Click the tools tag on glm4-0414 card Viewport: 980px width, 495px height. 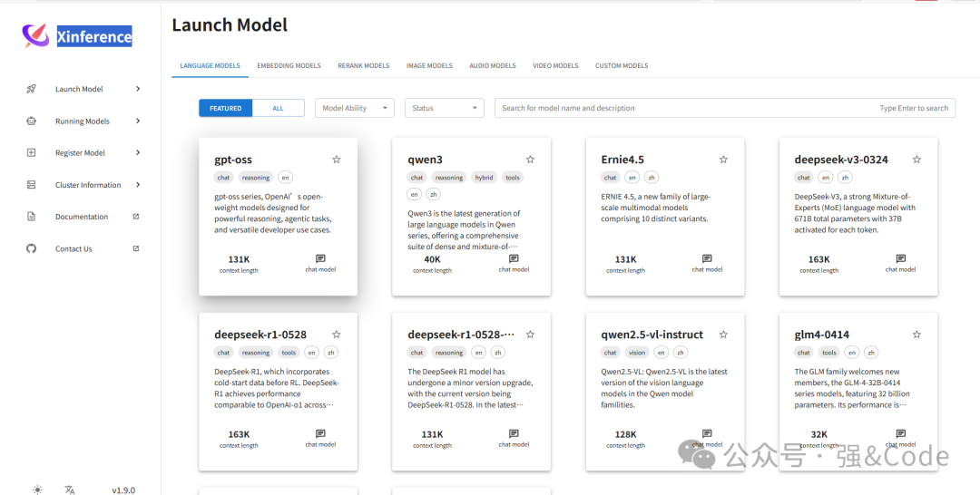point(828,352)
